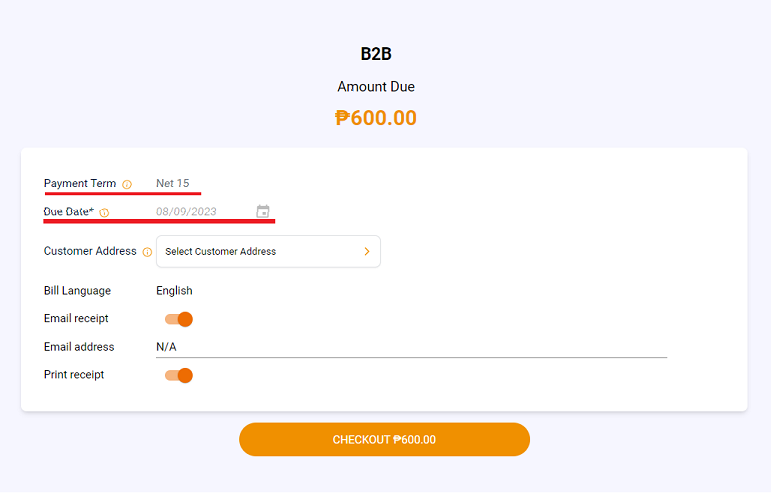Open the Due Date calendar picker icon
The height and width of the screenshot is (499, 771).
[x=263, y=211]
